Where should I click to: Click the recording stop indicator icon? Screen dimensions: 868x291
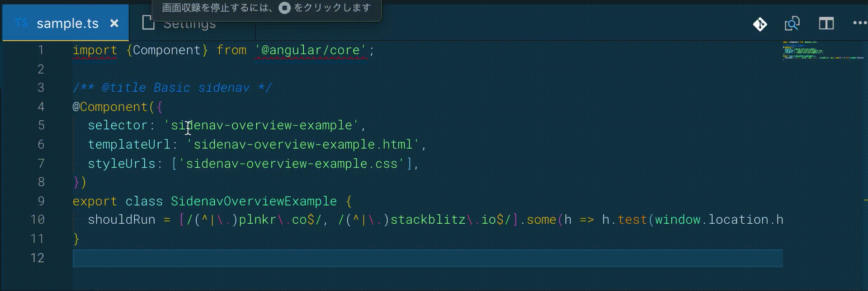pyautogui.click(x=284, y=8)
